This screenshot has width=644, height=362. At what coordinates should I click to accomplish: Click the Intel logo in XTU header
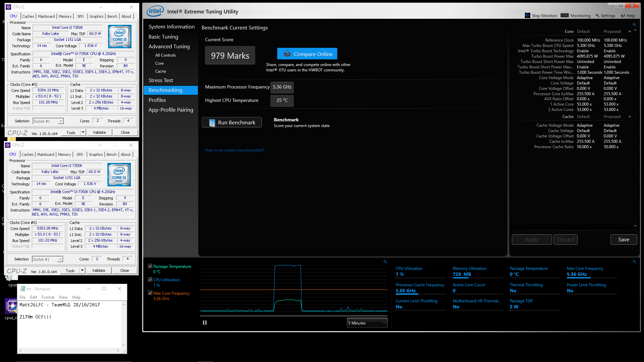click(155, 11)
